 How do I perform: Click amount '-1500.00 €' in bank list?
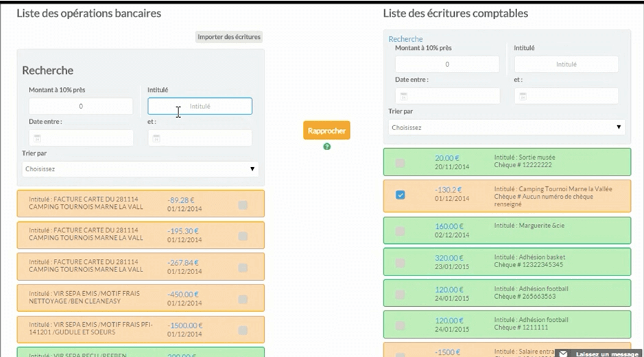(184, 325)
